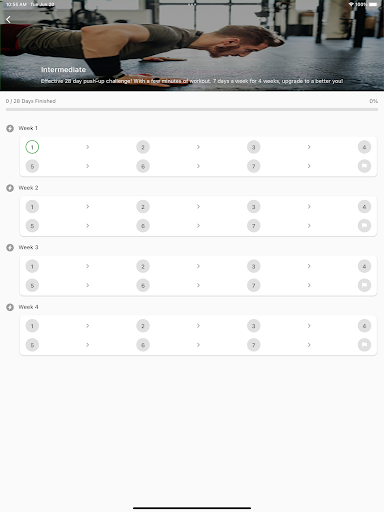Click chevron between Week 1 days 1 and 2
Viewport: 384px width, 512px height.
[x=88, y=147]
